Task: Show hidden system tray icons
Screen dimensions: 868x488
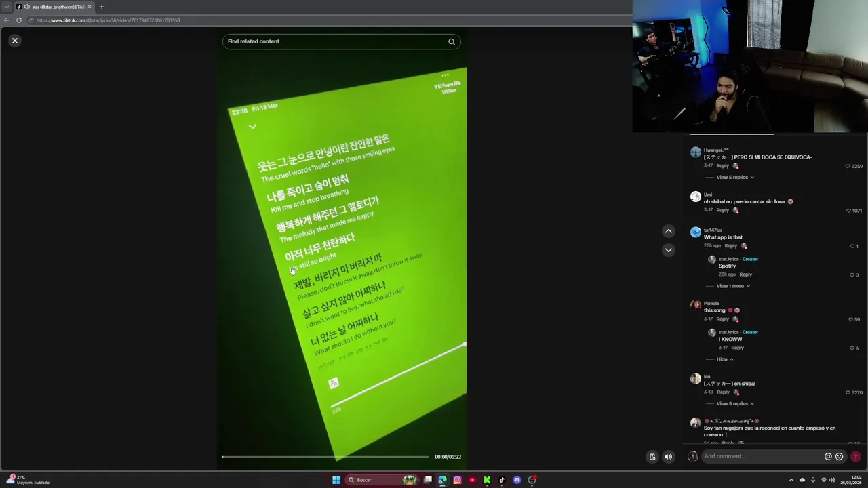Action: 791,480
